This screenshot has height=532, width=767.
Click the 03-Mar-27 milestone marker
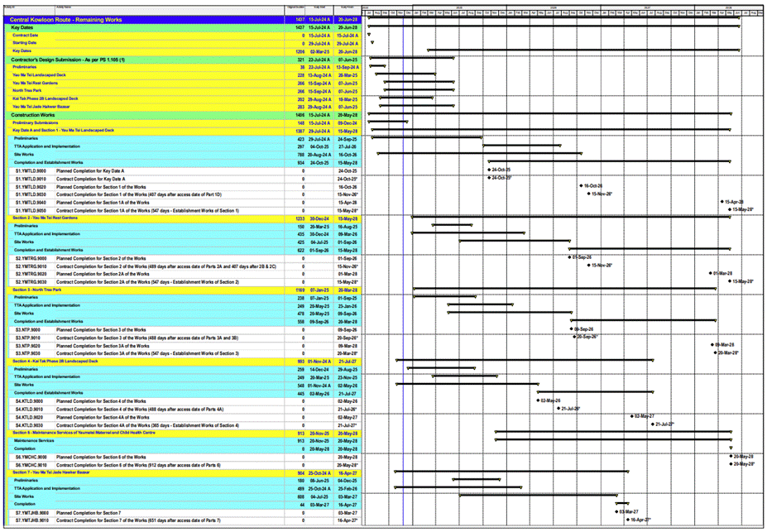pyautogui.click(x=617, y=512)
